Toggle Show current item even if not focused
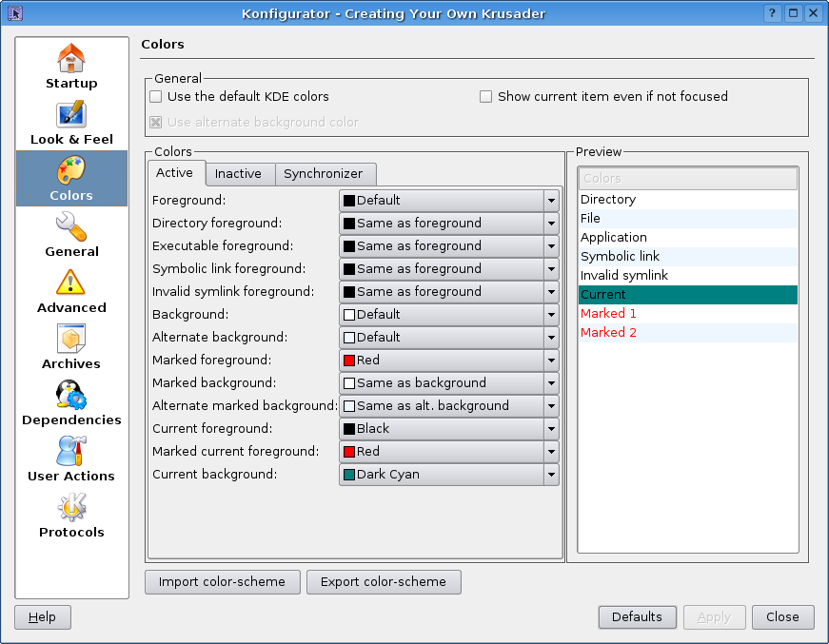Image resolution: width=829 pixels, height=644 pixels. [485, 97]
